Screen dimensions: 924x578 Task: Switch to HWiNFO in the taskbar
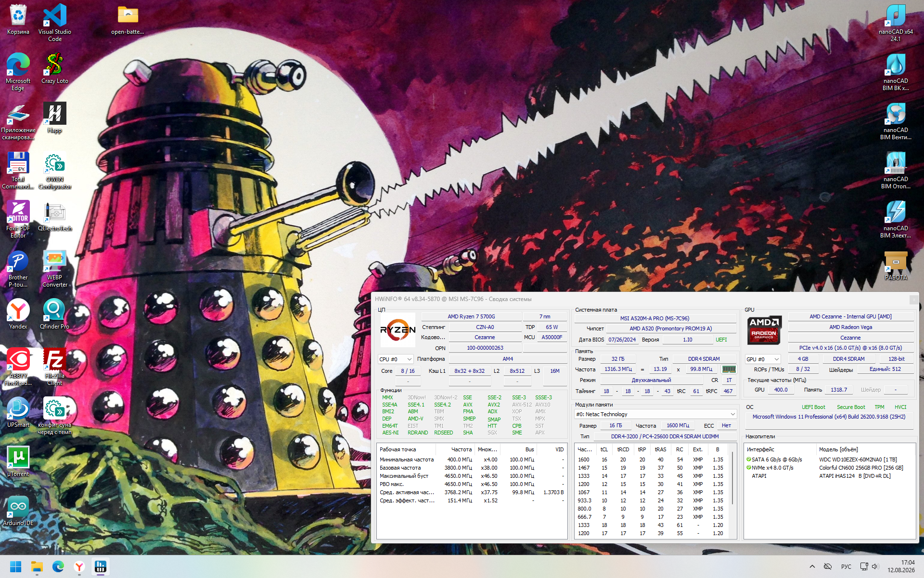click(x=101, y=566)
